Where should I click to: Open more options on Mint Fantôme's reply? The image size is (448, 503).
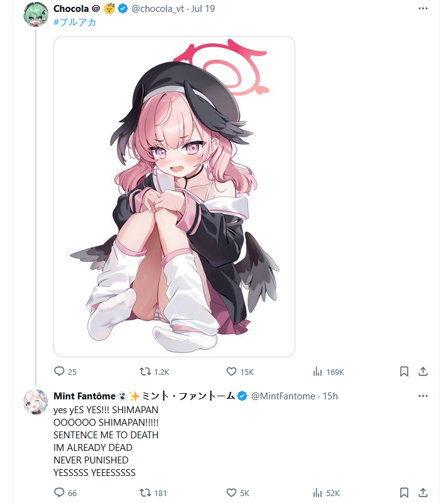[423, 396]
